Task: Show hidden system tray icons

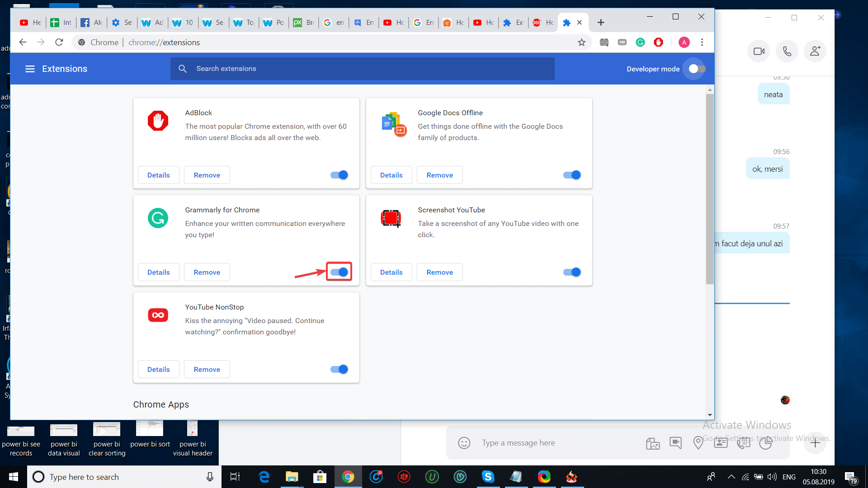Action: pyautogui.click(x=731, y=477)
